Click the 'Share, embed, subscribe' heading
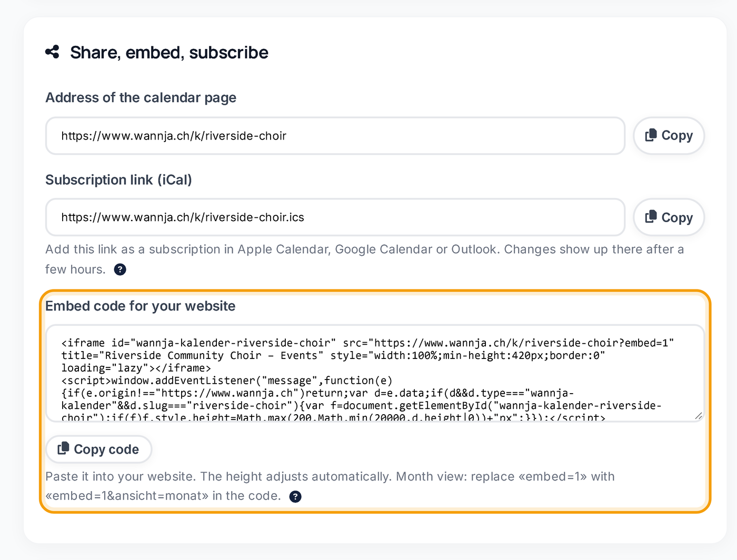The image size is (737, 560). point(169,53)
